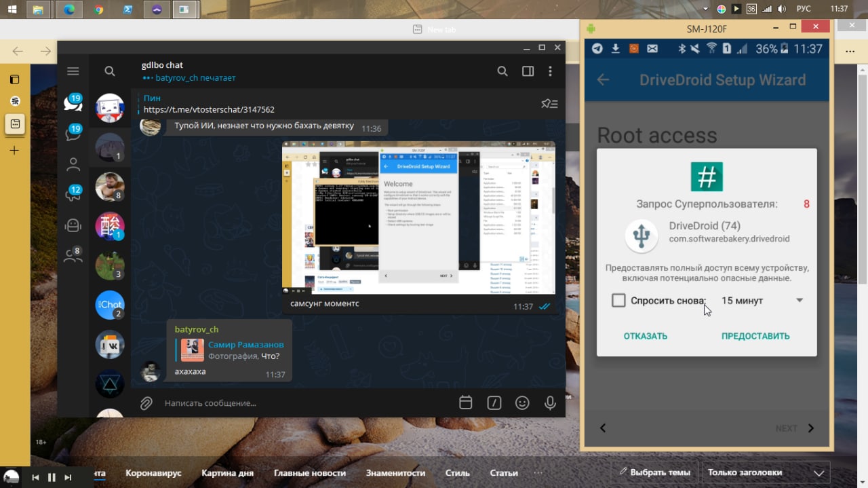Expand 'Только заголовки' dropdown
The width and height of the screenshot is (868, 488).
click(766, 472)
